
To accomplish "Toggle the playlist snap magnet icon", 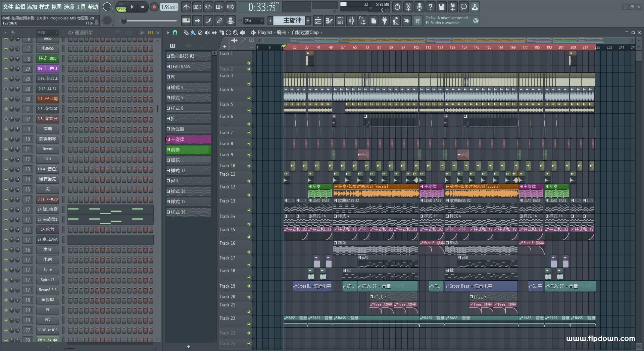I will [175, 33].
